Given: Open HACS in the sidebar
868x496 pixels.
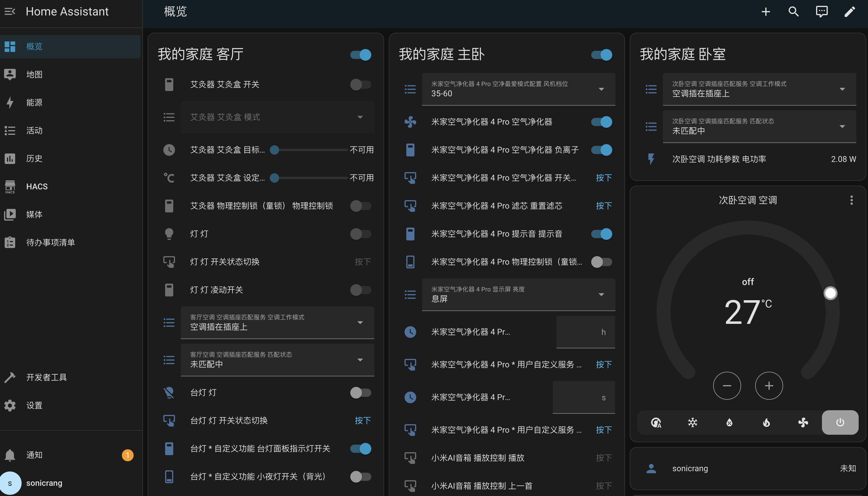Looking at the screenshot, I should coord(37,187).
